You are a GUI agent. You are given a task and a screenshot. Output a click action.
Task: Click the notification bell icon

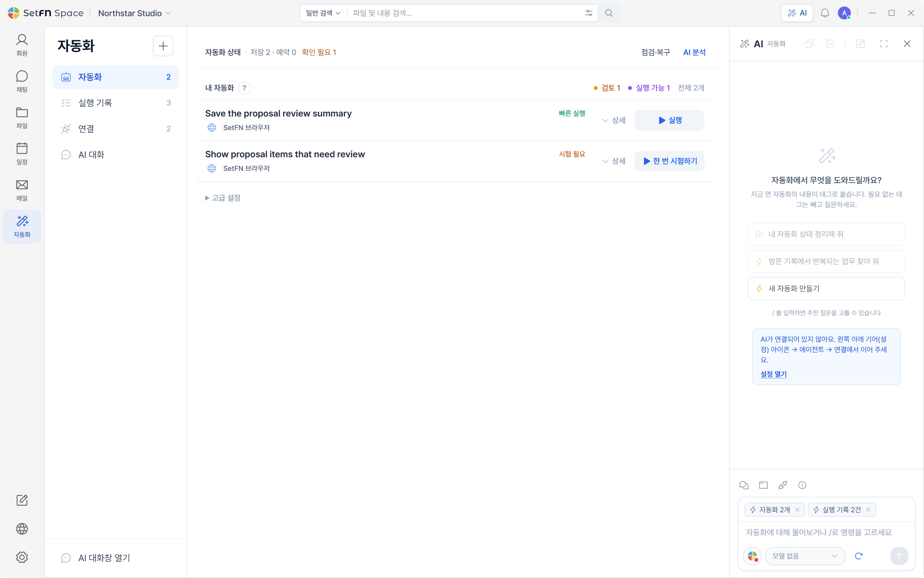coord(825,13)
